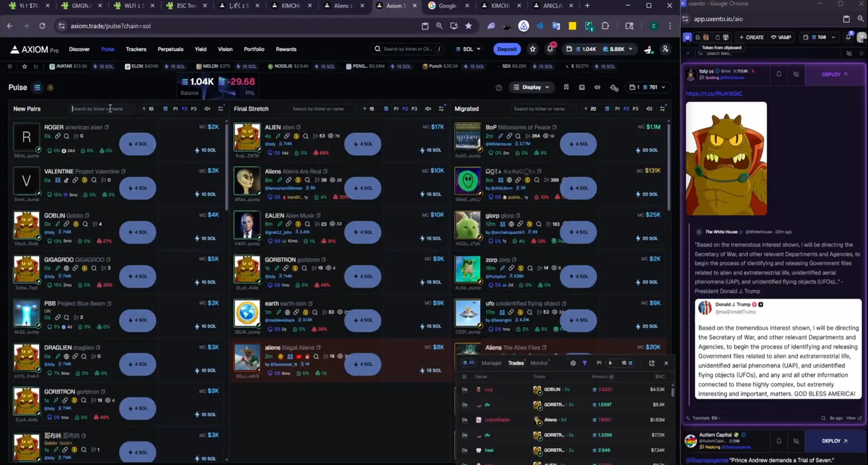Click DEPLOY on the toly us post
The image size is (868, 465).
834,75
